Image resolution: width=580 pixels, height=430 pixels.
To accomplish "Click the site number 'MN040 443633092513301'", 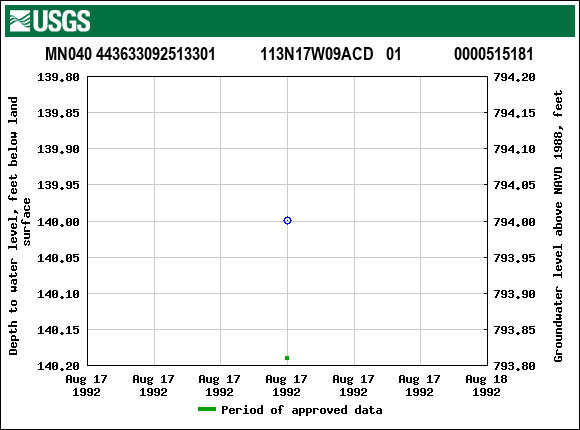I will pyautogui.click(x=130, y=54).
